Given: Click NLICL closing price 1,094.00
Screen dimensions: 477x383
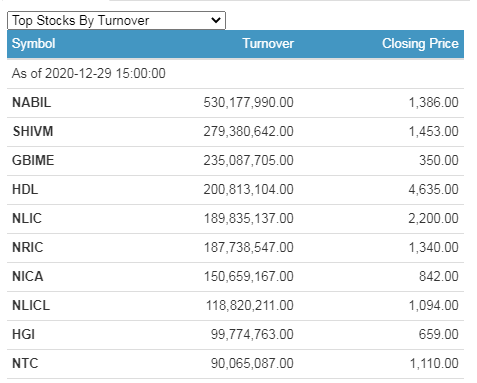Looking at the screenshot, I should [x=434, y=305].
